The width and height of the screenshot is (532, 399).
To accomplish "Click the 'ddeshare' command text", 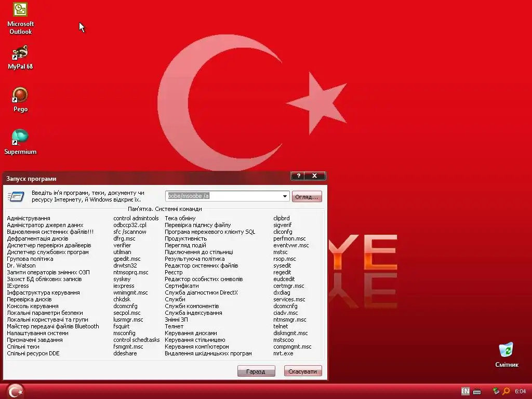I will tap(125, 353).
